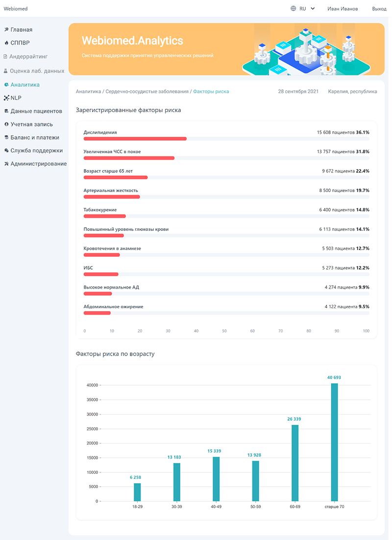Open the NLP menu item
The width and height of the screenshot is (392, 540).
tap(16, 98)
